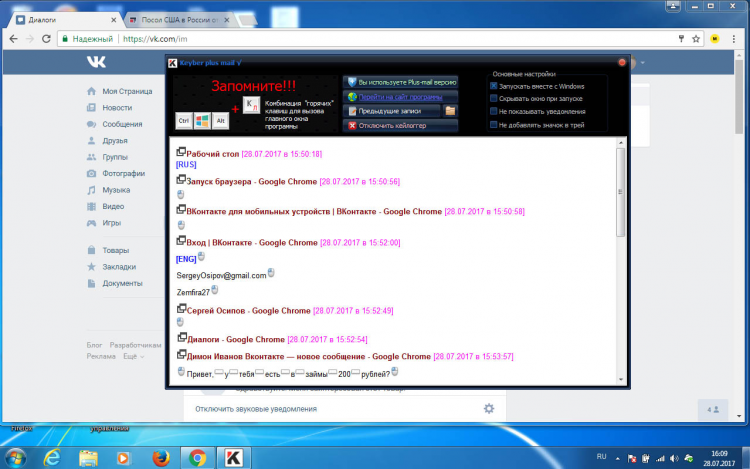Screen dimensions: 750x469
Task: Bookmark page with star icon
Action: pyautogui.click(x=696, y=39)
